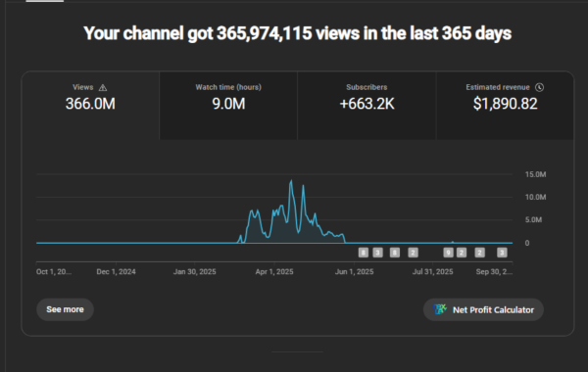Click the Jul 31, 2025 date label
This screenshot has height=372, width=588.
(x=433, y=271)
